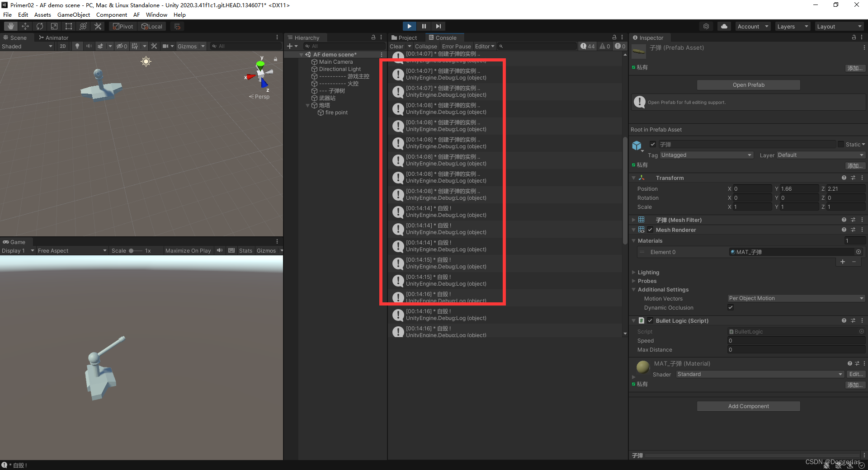The width and height of the screenshot is (868, 470).
Task: Toggle Scene view audio speaker
Action: (89, 46)
